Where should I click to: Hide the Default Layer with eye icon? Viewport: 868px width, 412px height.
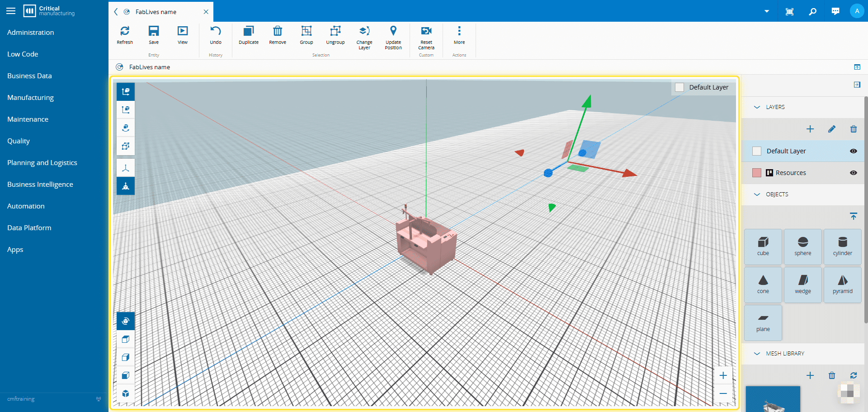point(853,151)
